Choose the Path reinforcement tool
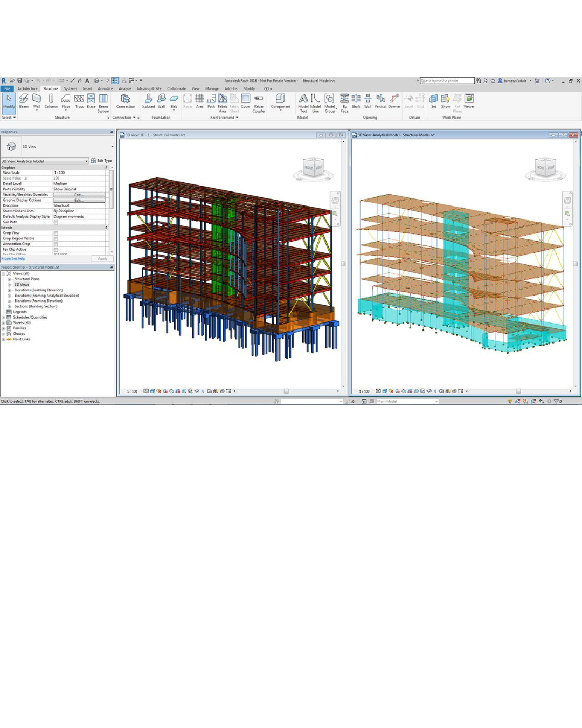 [211, 101]
